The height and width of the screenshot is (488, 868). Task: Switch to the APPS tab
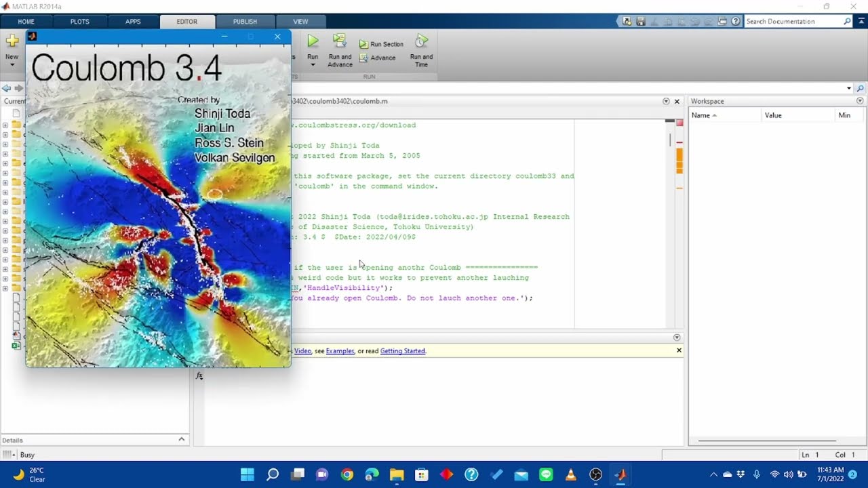tap(133, 22)
